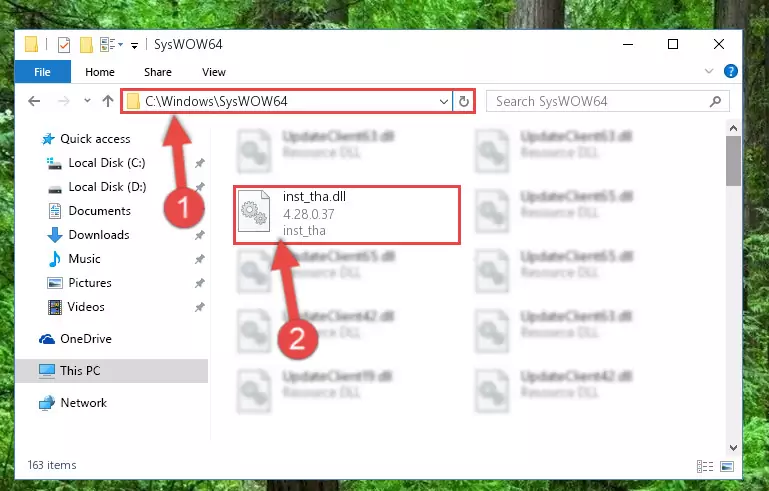Go up one folder level
769x491 pixels.
coord(108,101)
